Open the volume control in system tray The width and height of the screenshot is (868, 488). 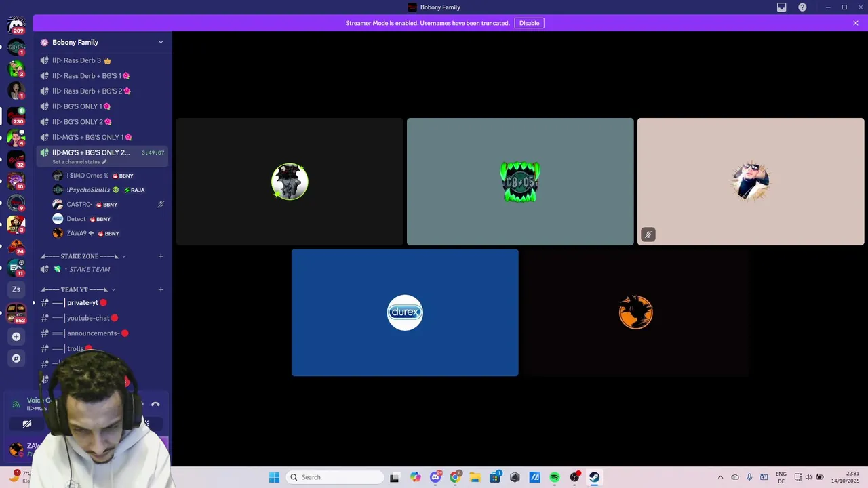pos(808,477)
